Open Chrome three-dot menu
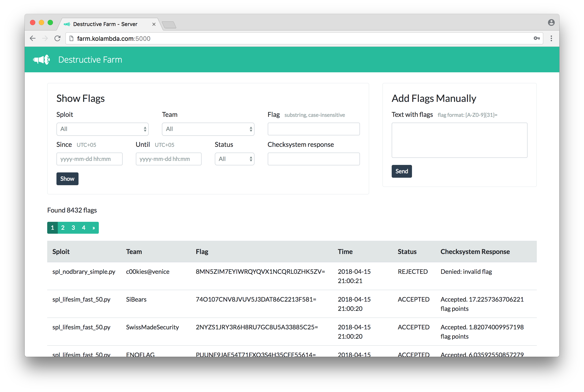 tap(551, 39)
